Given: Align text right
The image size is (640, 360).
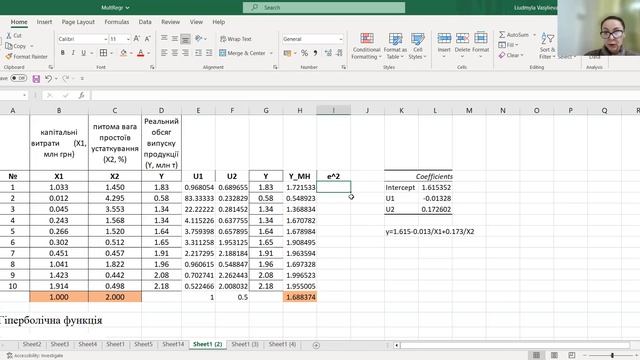Looking at the screenshot, I should click(185, 53).
